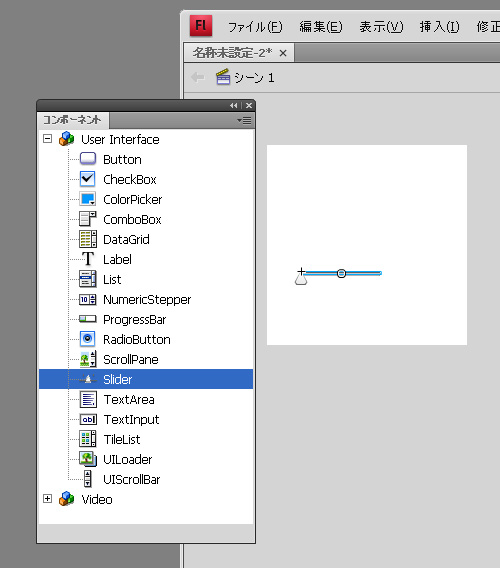The height and width of the screenshot is (568, 500).
Task: Select the NumericStepper component icon
Action: pyautogui.click(x=88, y=299)
